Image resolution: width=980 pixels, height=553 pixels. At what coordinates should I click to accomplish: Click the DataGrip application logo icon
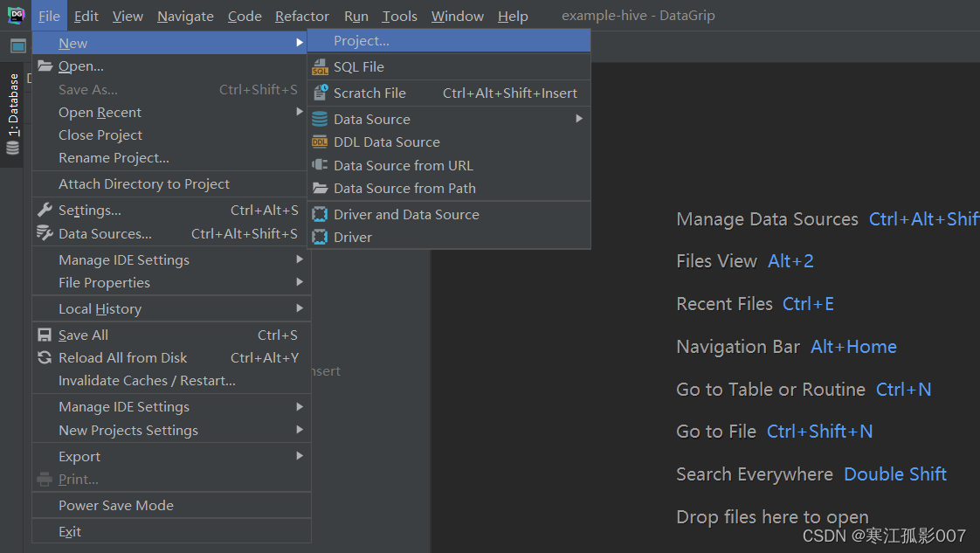(x=16, y=15)
